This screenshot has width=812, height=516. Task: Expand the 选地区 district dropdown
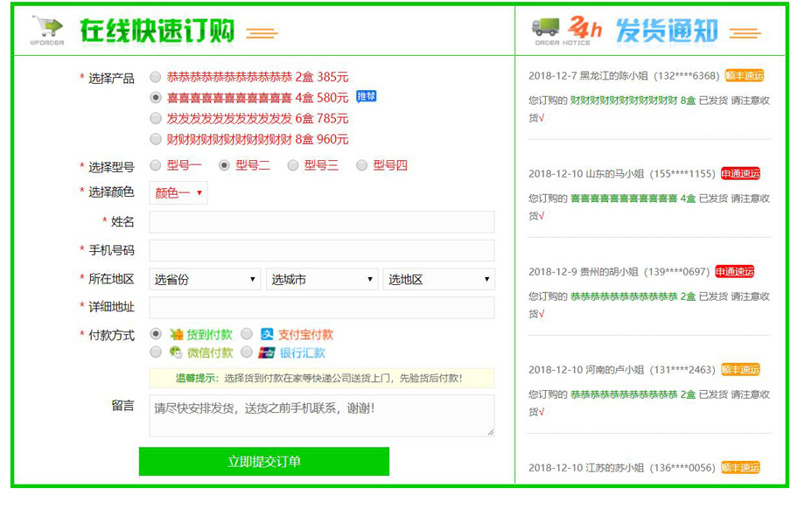438,279
